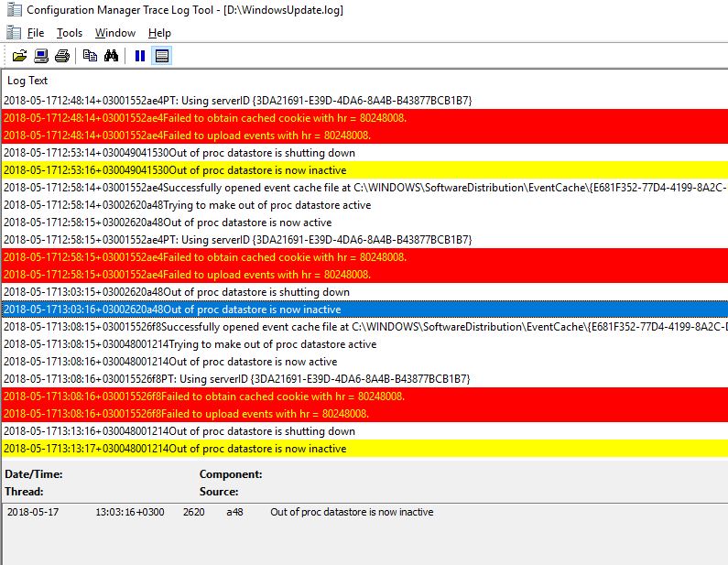This screenshot has width=728, height=565.
Task: Click the Date/Time label in details pane
Action: [x=34, y=474]
